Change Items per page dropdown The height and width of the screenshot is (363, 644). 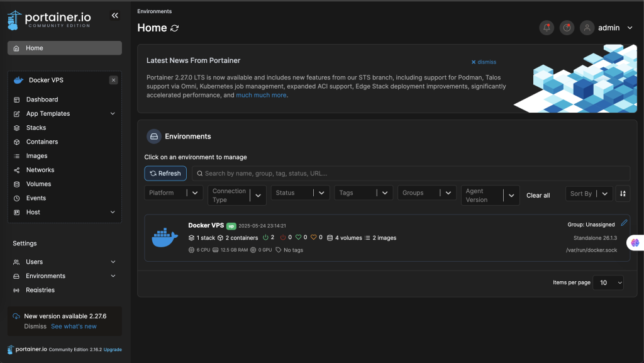coord(608,282)
